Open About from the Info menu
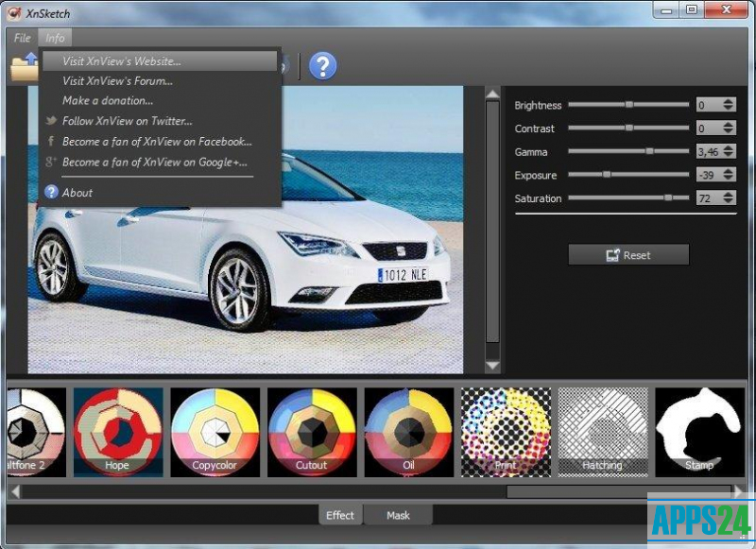Viewport: 756px width, 549px height. 77,193
